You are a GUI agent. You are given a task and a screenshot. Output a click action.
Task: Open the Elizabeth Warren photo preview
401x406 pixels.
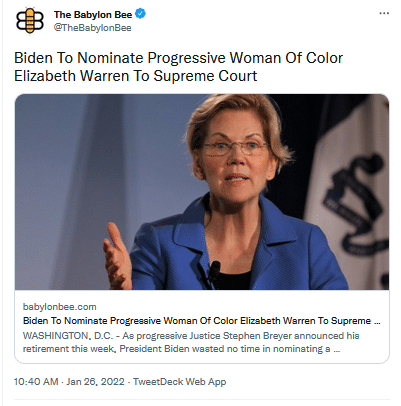click(x=202, y=192)
